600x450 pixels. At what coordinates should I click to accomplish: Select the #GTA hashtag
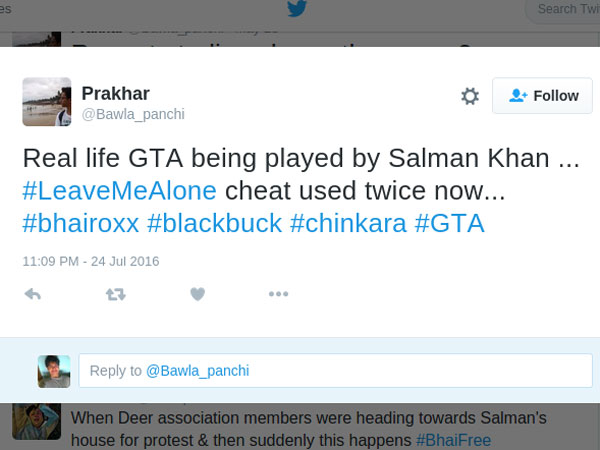coord(450,223)
